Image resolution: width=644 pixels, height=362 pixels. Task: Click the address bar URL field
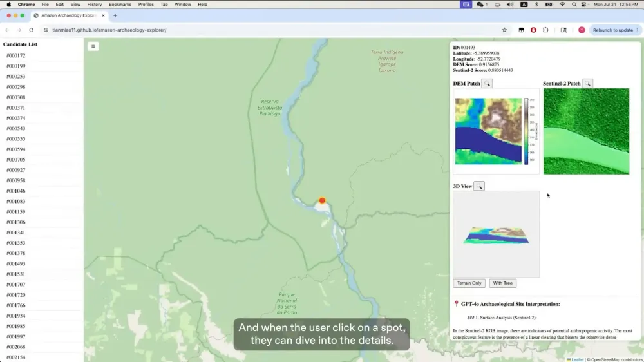pos(271,30)
